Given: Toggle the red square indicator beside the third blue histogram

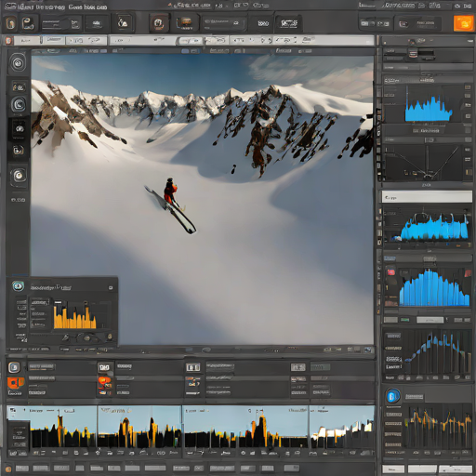Looking at the screenshot, I should tap(391, 272).
